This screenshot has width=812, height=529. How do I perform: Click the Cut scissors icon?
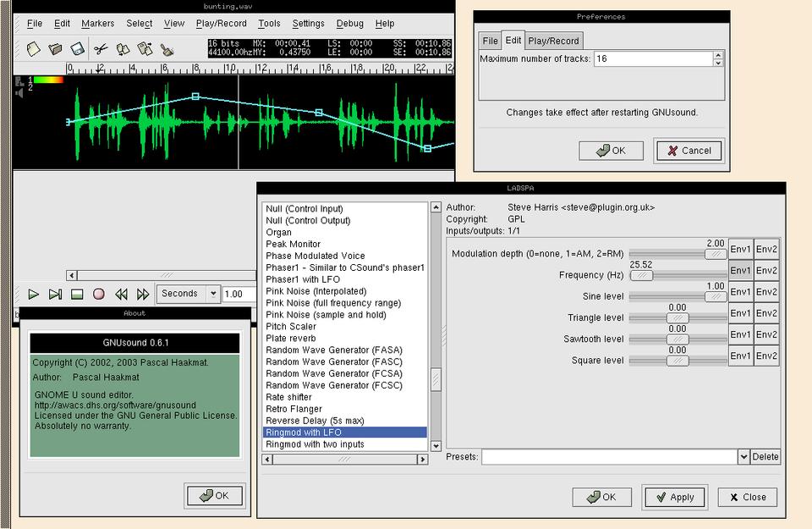coord(101,50)
